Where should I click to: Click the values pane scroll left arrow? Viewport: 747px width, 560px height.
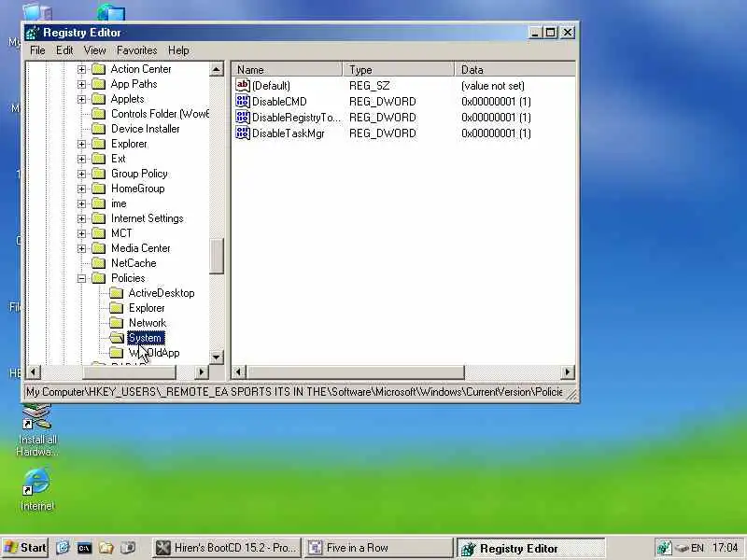point(239,371)
